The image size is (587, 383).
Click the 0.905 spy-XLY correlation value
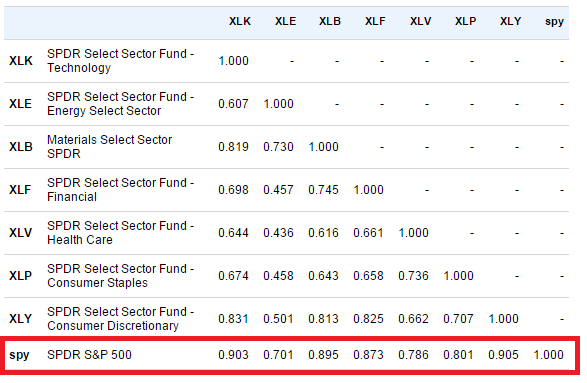(503, 355)
